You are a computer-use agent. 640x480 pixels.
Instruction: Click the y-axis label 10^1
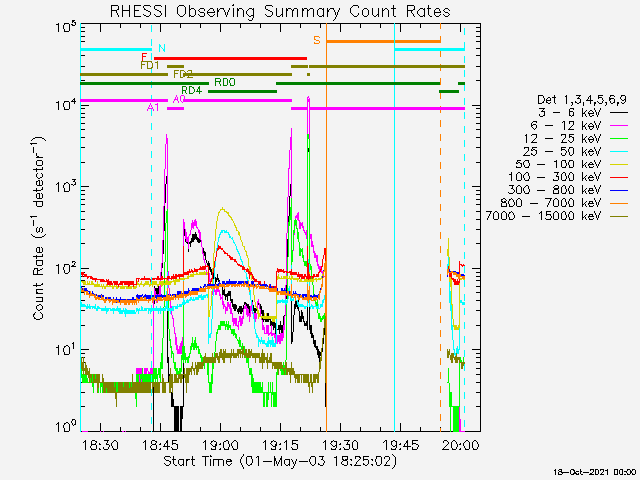pos(66,349)
